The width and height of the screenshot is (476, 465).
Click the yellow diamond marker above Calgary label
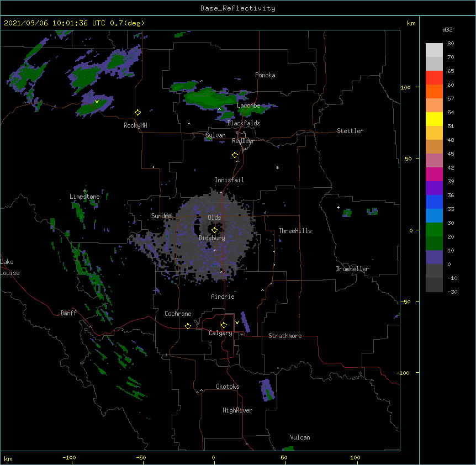[224, 325]
